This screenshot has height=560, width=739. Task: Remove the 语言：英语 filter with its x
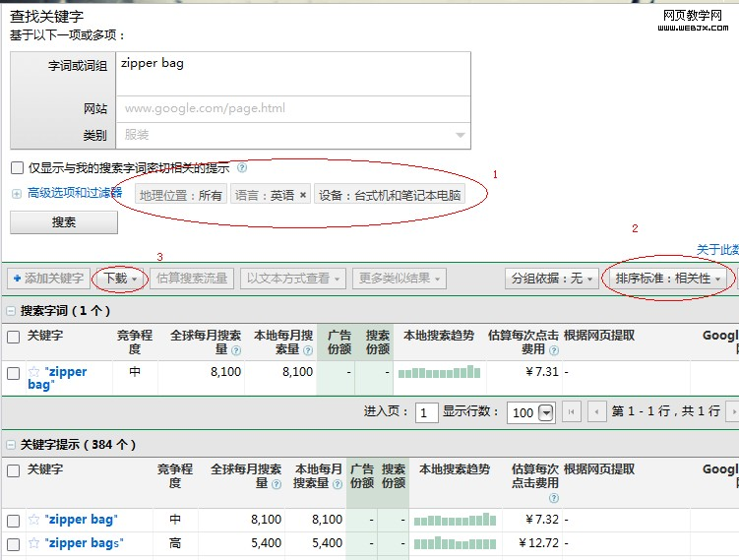coord(303,195)
